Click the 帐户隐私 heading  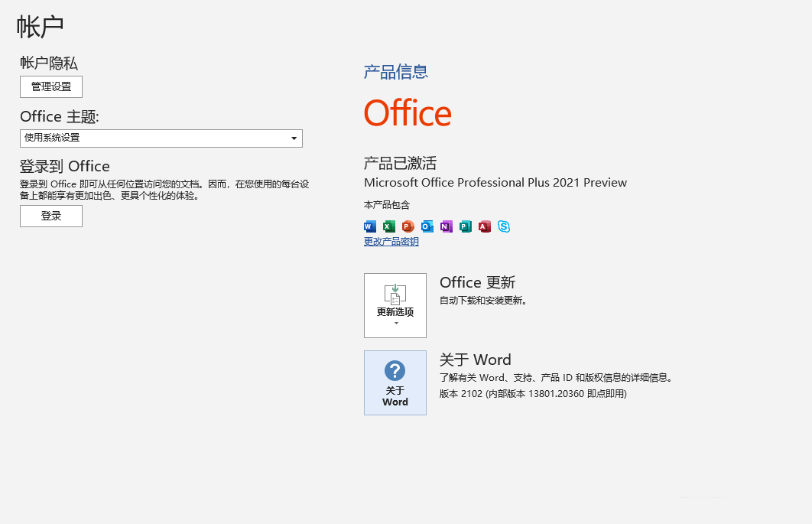pyautogui.click(x=49, y=63)
